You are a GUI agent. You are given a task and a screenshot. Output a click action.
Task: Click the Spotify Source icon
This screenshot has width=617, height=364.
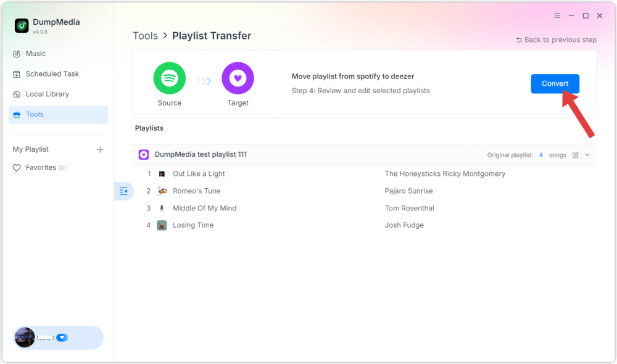click(x=169, y=78)
